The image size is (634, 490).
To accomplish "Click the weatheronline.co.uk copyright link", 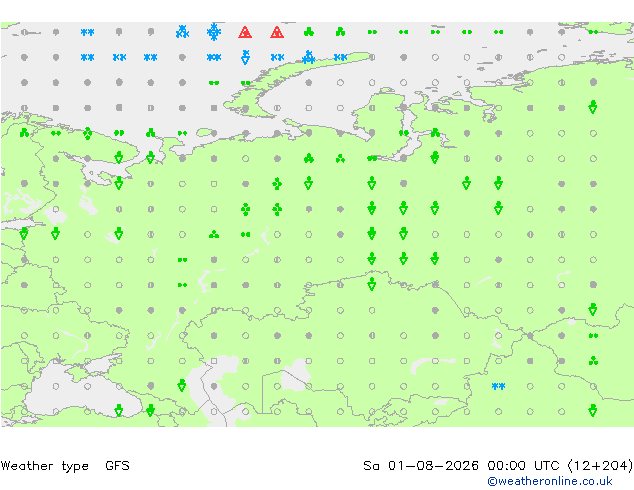I will click(x=549, y=481).
